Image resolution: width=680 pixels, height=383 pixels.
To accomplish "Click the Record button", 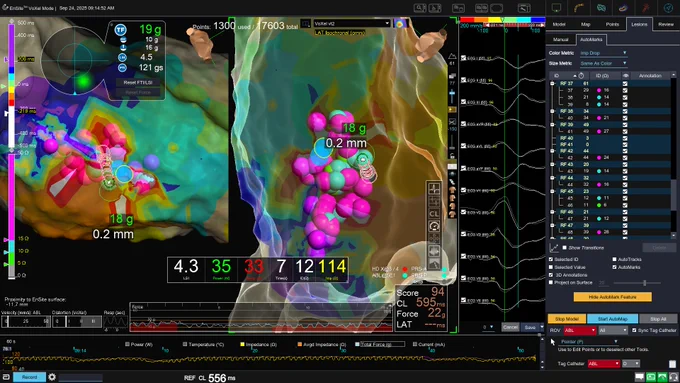I will 29,377.
